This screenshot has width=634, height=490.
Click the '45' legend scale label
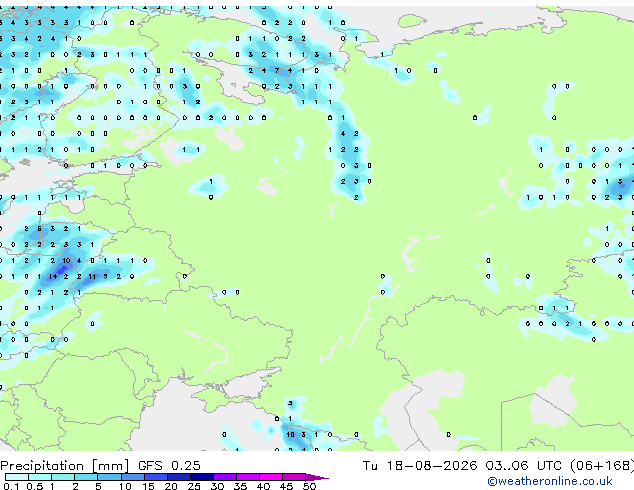(x=286, y=486)
